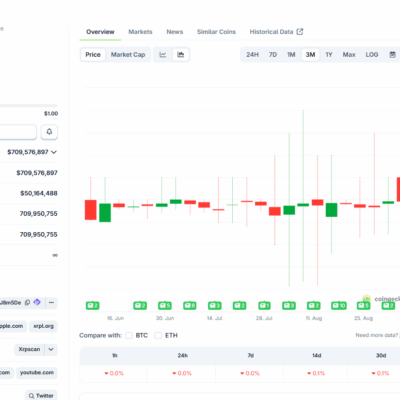Select the Price chart toggle

93,55
